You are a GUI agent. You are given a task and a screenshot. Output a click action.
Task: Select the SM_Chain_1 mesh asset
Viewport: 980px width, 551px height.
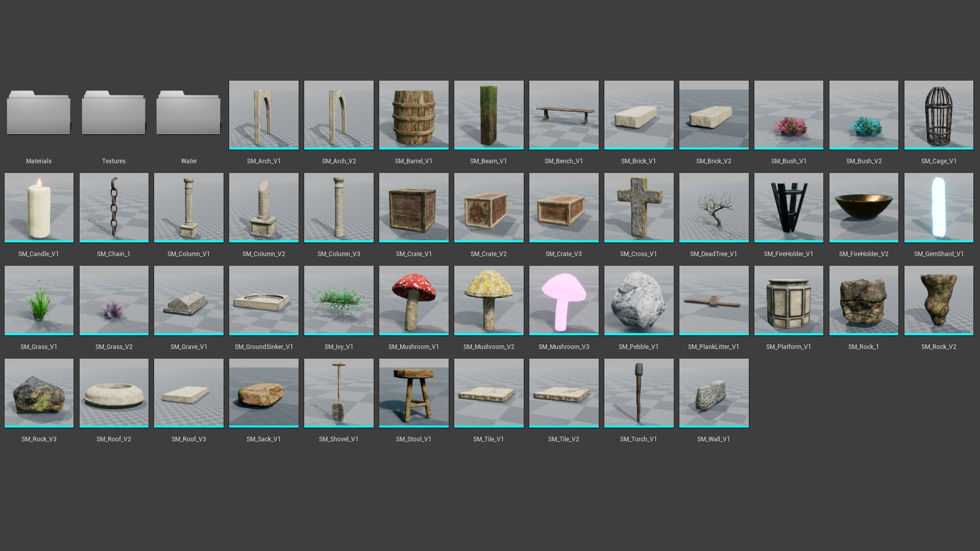[x=114, y=208]
